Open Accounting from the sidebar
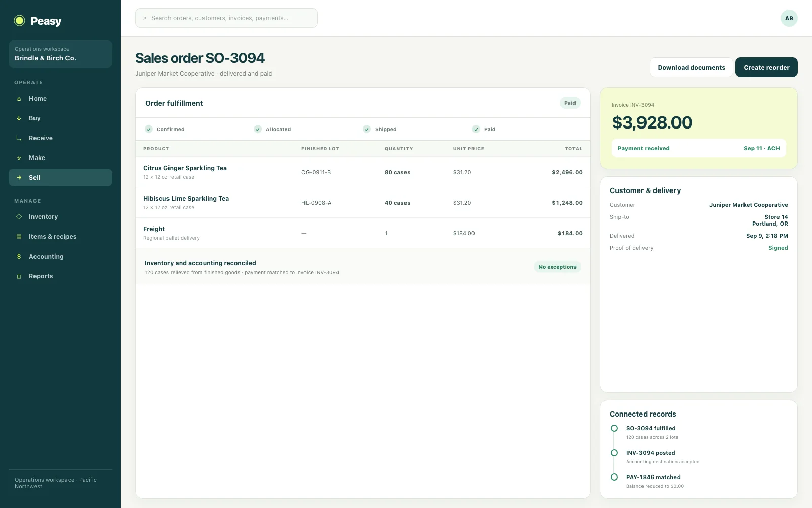The width and height of the screenshot is (812, 508). click(60, 257)
